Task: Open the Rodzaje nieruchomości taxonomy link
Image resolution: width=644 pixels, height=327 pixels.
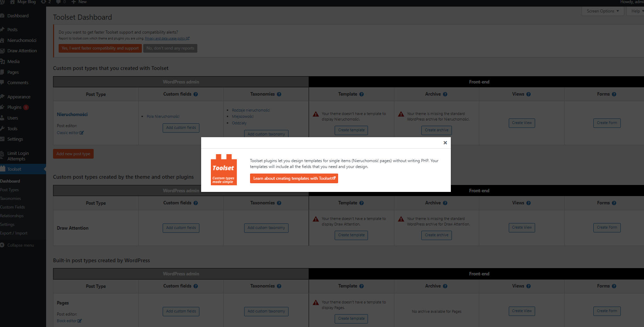Action: (251, 110)
